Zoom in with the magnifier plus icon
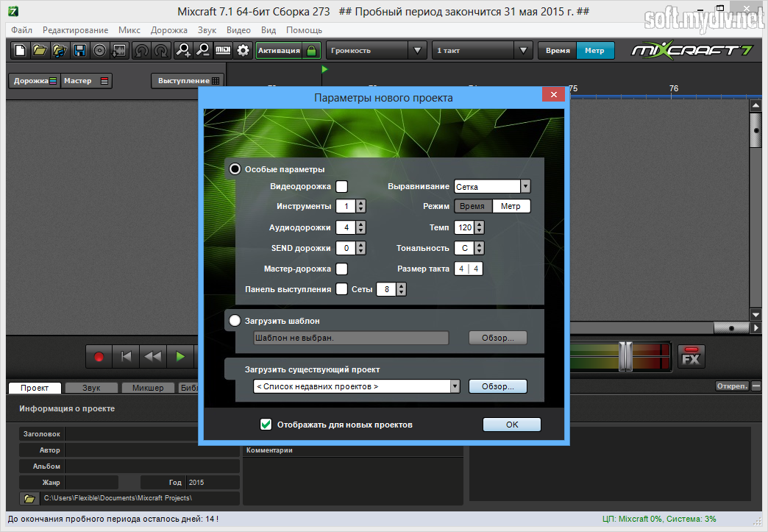768x532 pixels. click(x=184, y=51)
